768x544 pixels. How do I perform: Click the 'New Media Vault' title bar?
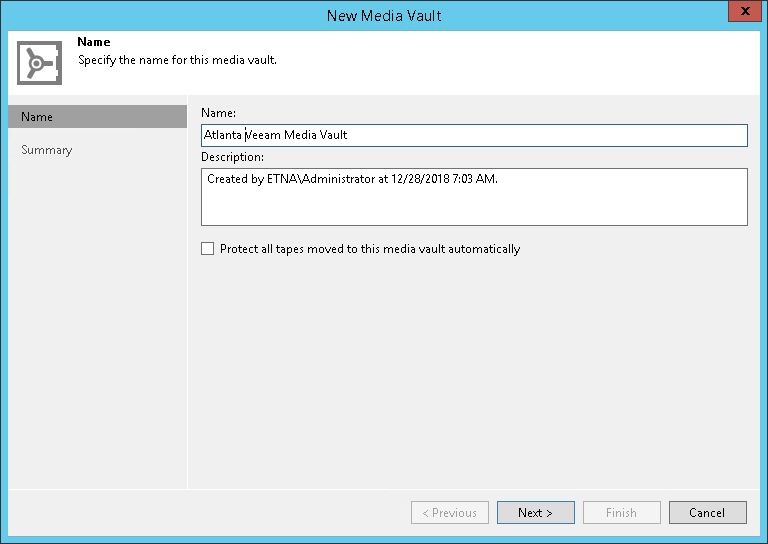[384, 15]
